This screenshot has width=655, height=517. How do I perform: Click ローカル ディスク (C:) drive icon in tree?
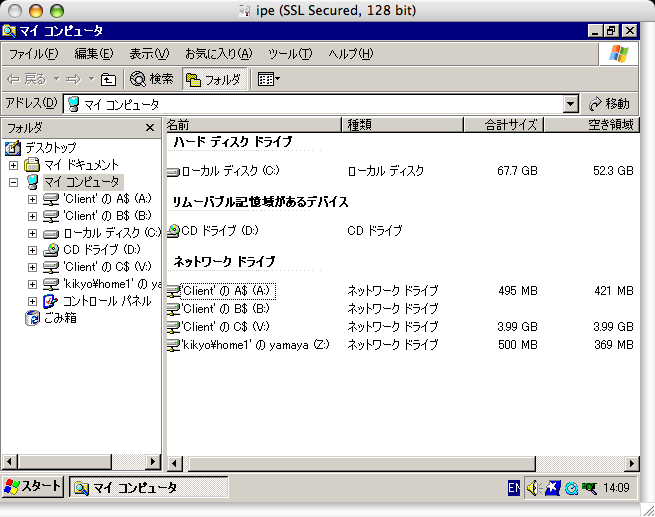pyautogui.click(x=51, y=234)
